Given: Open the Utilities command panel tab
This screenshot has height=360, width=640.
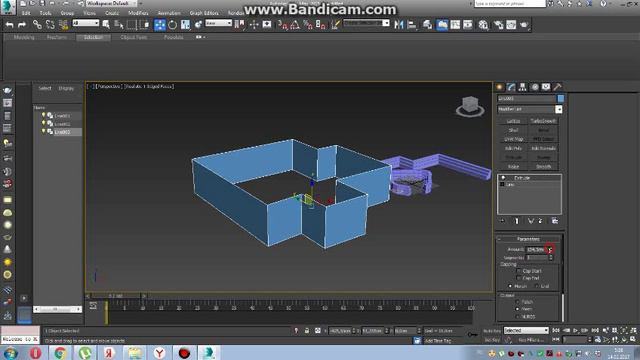Looking at the screenshot, I should 557,87.
